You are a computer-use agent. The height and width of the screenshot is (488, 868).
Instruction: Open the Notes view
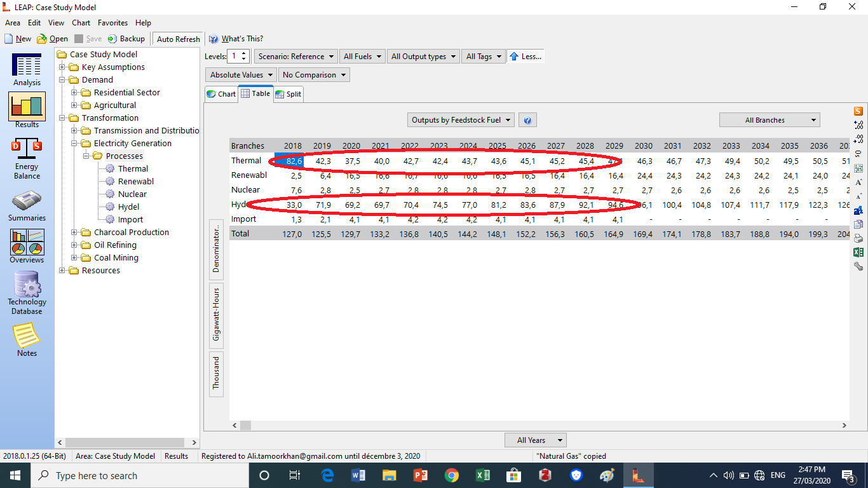[27, 340]
